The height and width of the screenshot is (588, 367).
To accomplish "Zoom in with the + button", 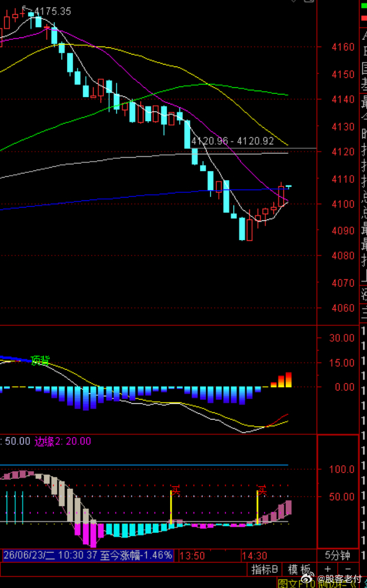I will pyautogui.click(x=328, y=569).
